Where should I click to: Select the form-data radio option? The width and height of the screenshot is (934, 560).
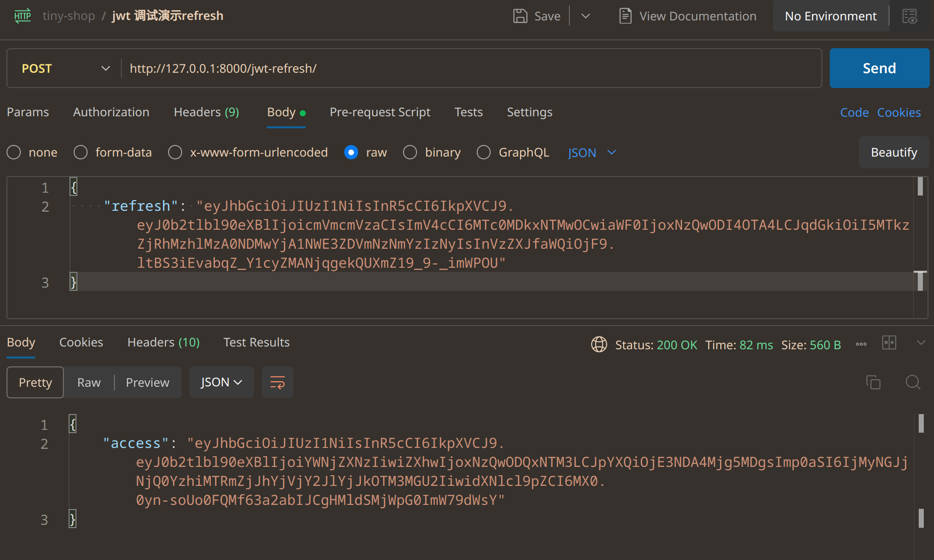click(81, 152)
